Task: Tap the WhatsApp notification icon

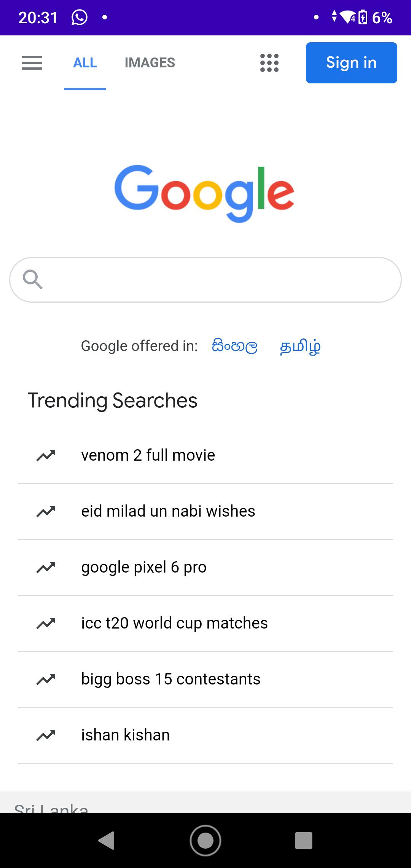Action: pos(80,18)
